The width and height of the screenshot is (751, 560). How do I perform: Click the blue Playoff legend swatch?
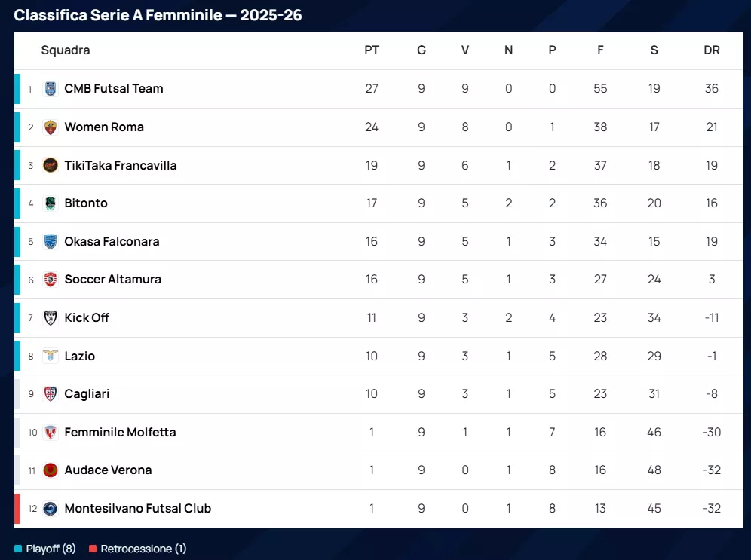click(x=18, y=549)
